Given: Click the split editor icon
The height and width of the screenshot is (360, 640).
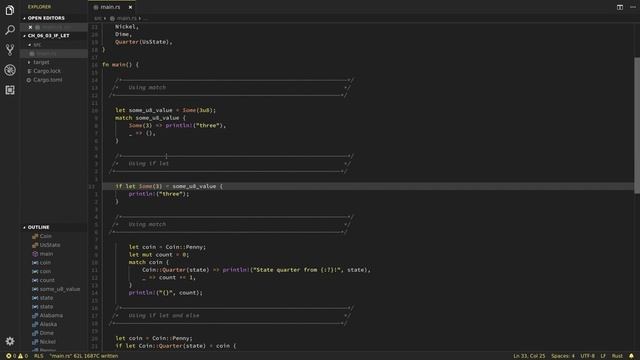Looking at the screenshot, I should (x=620, y=7).
